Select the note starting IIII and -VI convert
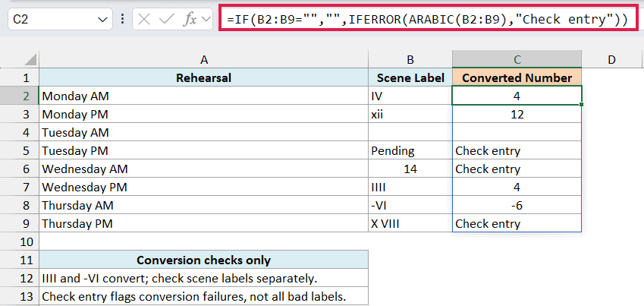This screenshot has height=306, width=644. (x=204, y=278)
